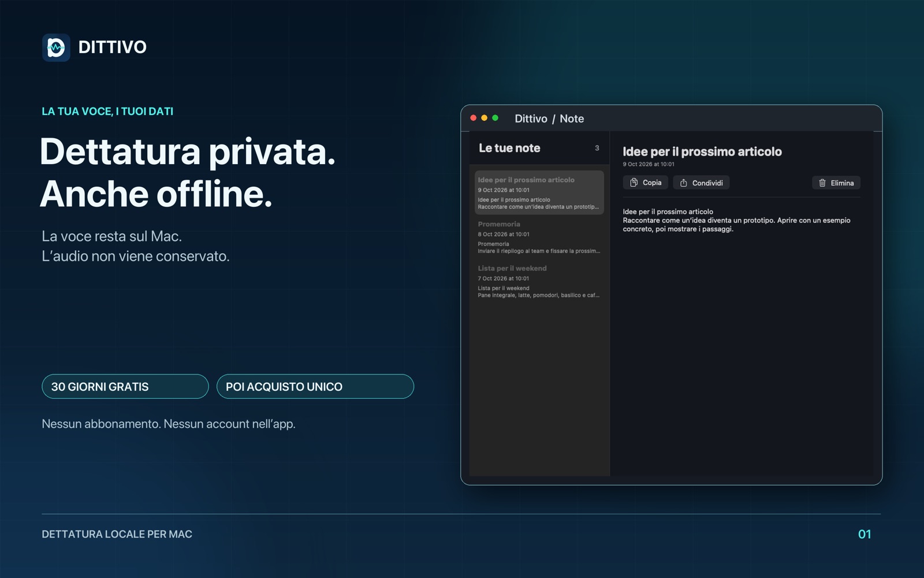Zoom the window with green button
This screenshot has width=924, height=578.
coord(495,118)
